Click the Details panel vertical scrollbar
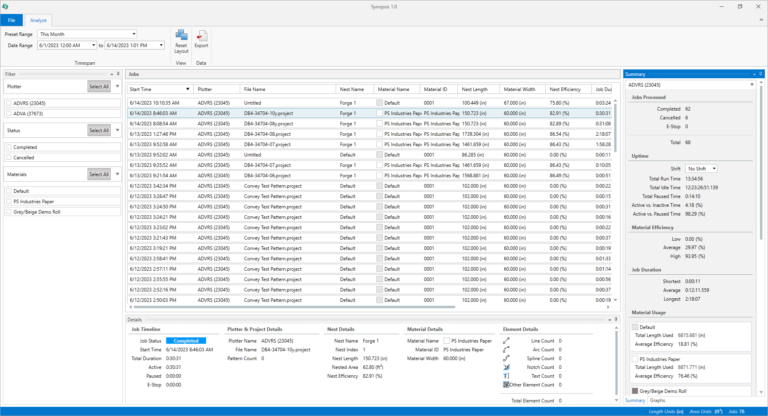Image resolution: width=768 pixels, height=416 pixels. (616, 363)
